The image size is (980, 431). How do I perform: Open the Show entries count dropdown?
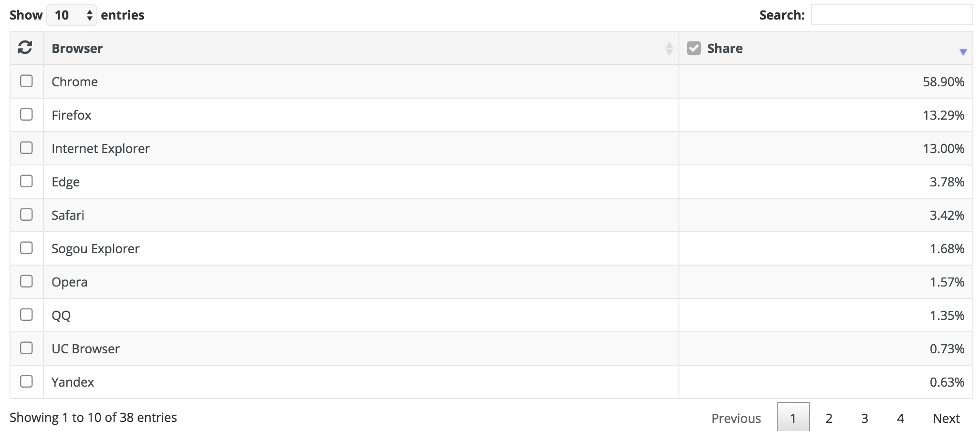click(72, 15)
